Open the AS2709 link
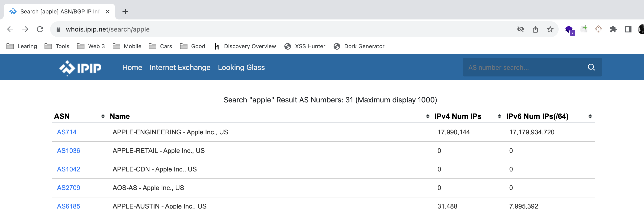 coord(68,187)
